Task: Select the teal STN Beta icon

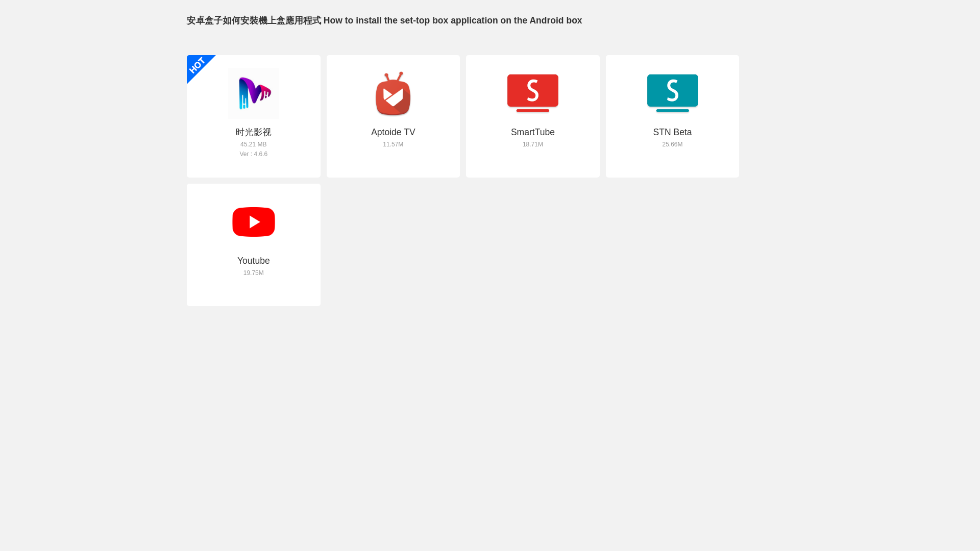Action: (672, 93)
